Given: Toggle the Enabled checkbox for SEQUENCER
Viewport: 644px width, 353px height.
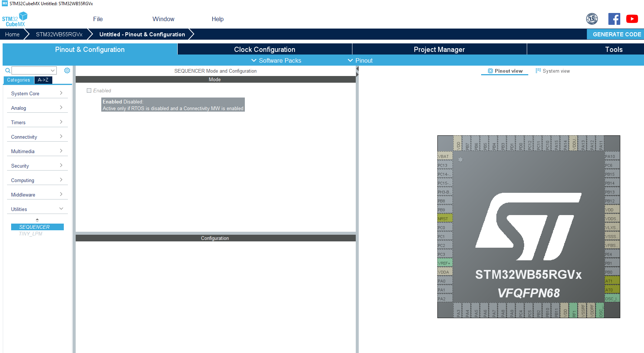Looking at the screenshot, I should click(89, 90).
